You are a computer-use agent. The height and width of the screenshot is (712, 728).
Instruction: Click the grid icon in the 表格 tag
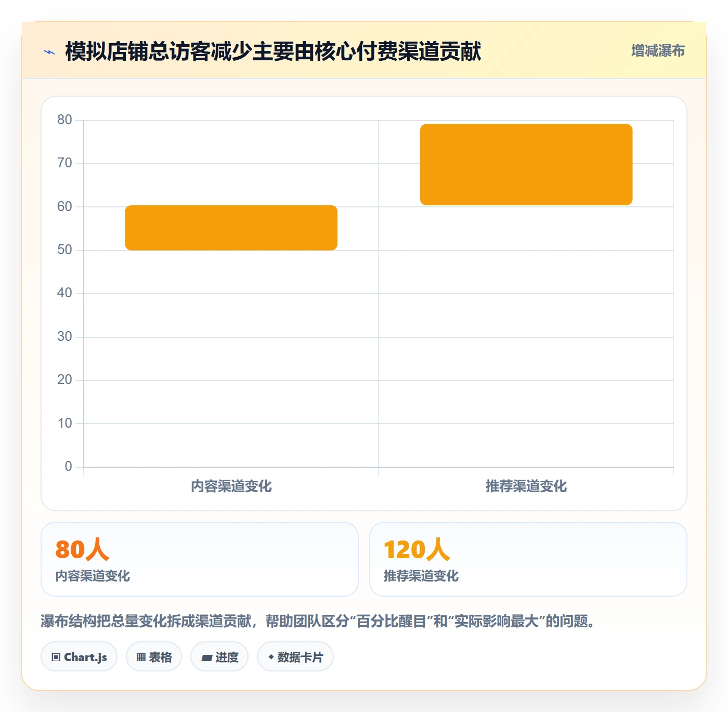(141, 657)
